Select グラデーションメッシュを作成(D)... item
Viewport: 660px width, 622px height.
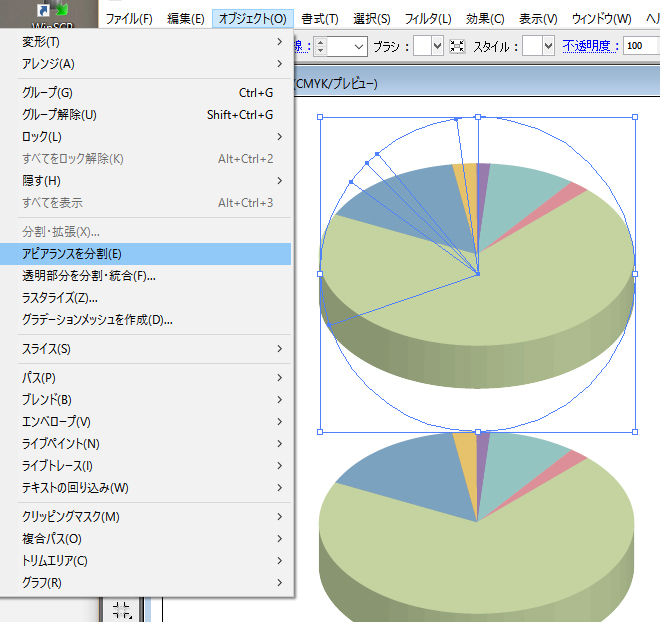pyautogui.click(x=98, y=320)
